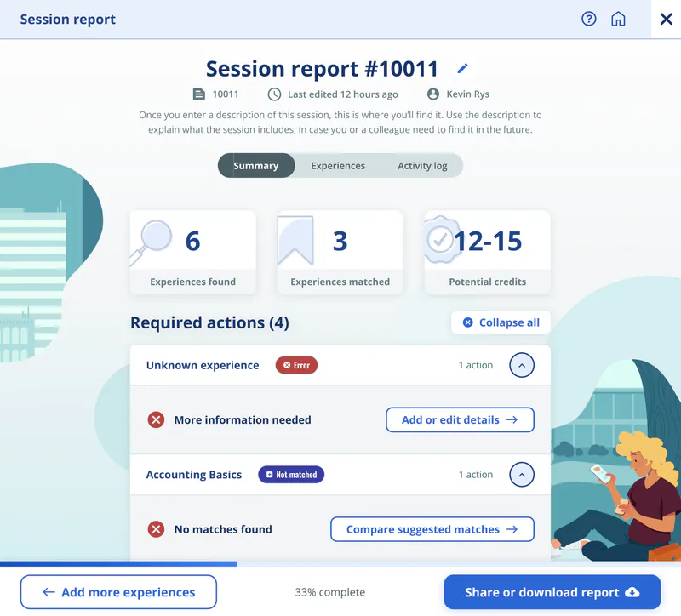Image resolution: width=681 pixels, height=616 pixels.
Task: Click red X icon beside More information needed
Action: pos(156,419)
